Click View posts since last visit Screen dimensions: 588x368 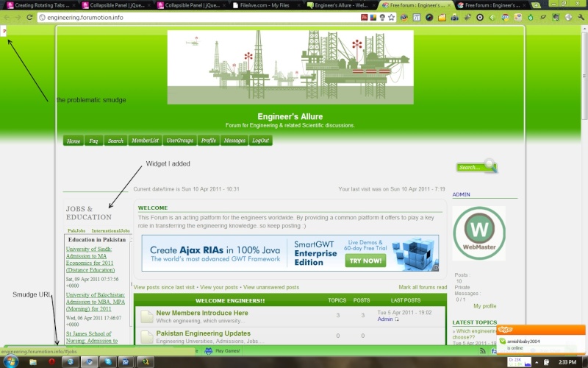164,287
